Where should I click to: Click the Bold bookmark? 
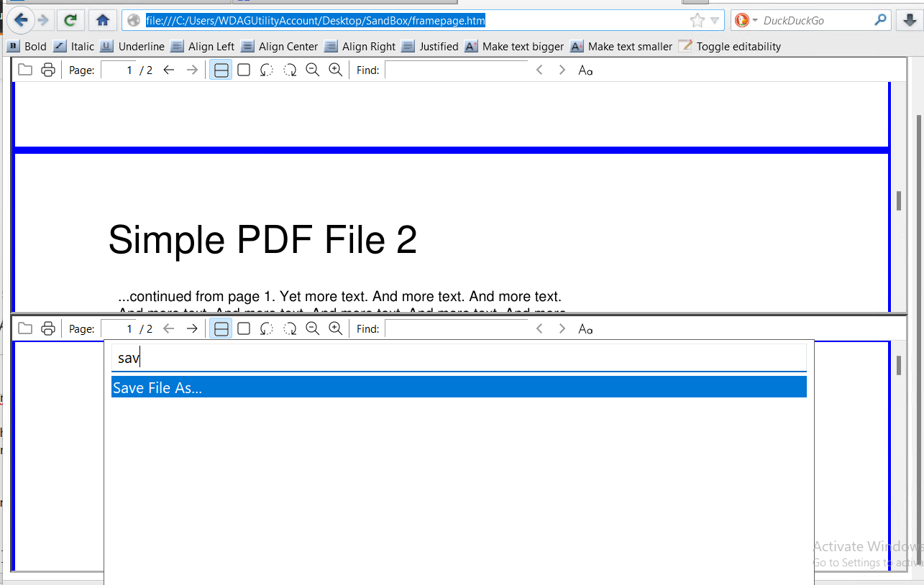pyautogui.click(x=27, y=46)
